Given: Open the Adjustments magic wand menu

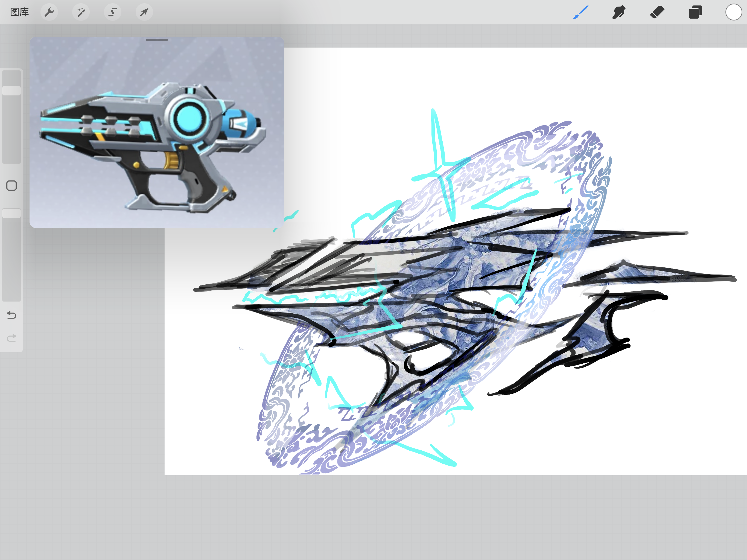Looking at the screenshot, I should point(81,12).
